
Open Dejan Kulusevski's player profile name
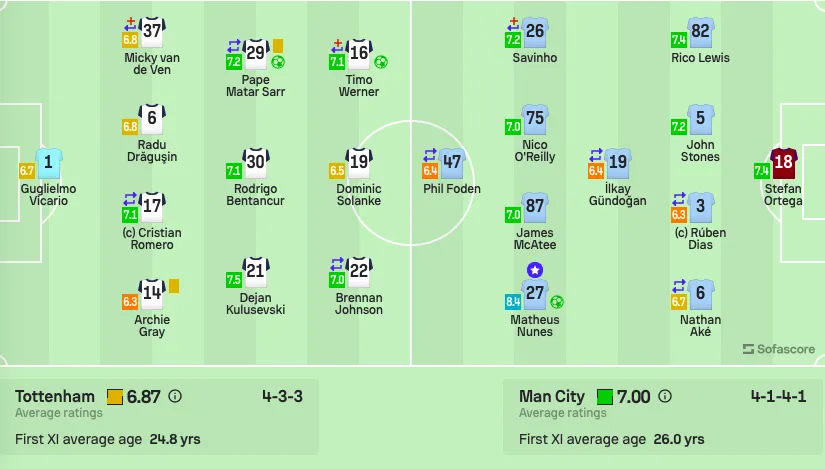tap(256, 304)
